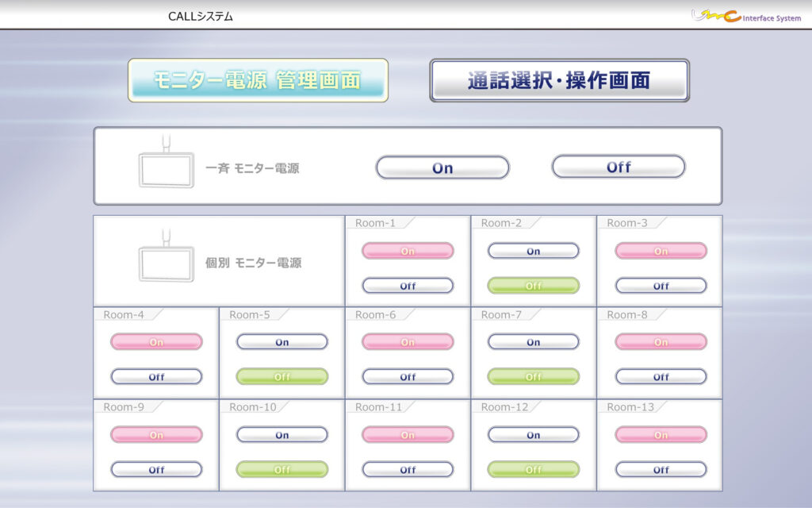Switch Room-12 monitor to On

click(533, 435)
